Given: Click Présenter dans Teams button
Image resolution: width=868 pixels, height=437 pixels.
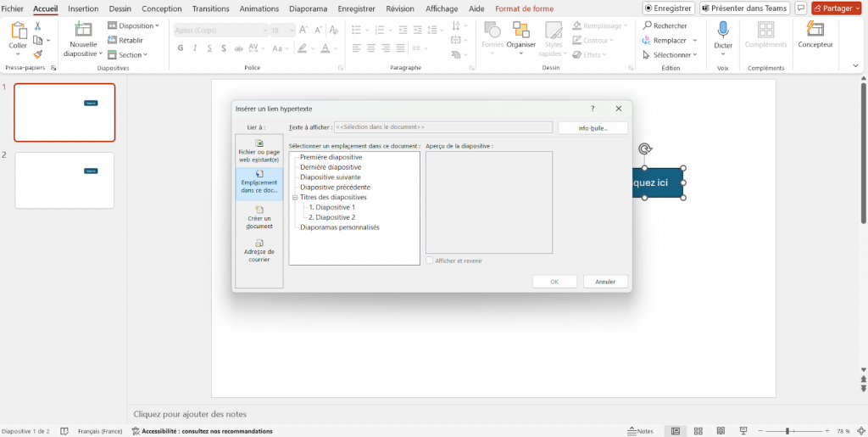Looking at the screenshot, I should point(744,8).
